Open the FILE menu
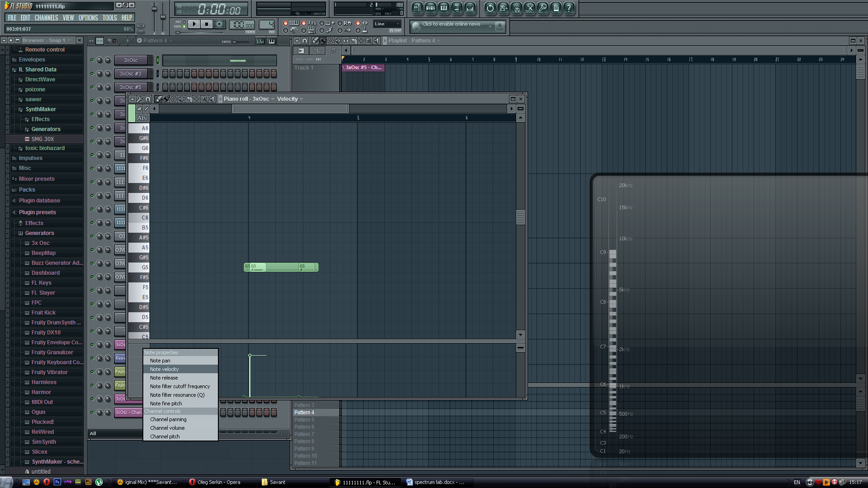The height and width of the screenshot is (488, 868). click(x=12, y=18)
